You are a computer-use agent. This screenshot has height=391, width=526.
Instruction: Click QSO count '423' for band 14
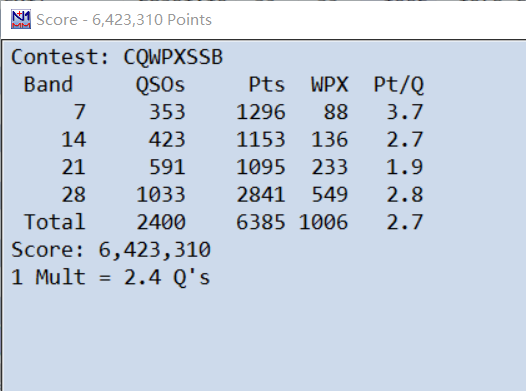167,139
